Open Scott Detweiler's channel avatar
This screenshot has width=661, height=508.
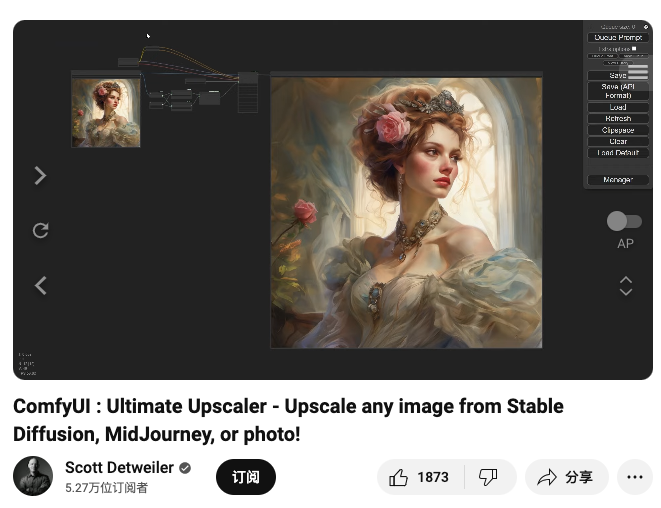33,476
